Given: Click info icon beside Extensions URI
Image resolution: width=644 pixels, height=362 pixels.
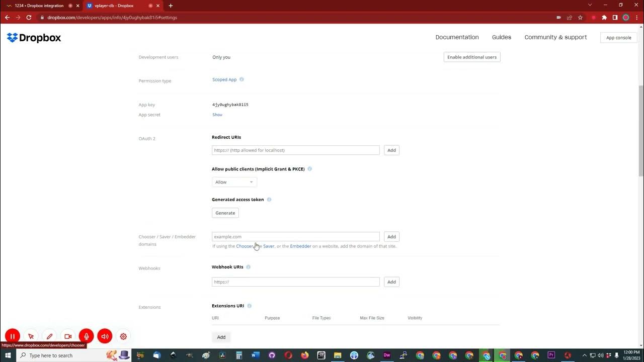Looking at the screenshot, I should pyautogui.click(x=249, y=306).
